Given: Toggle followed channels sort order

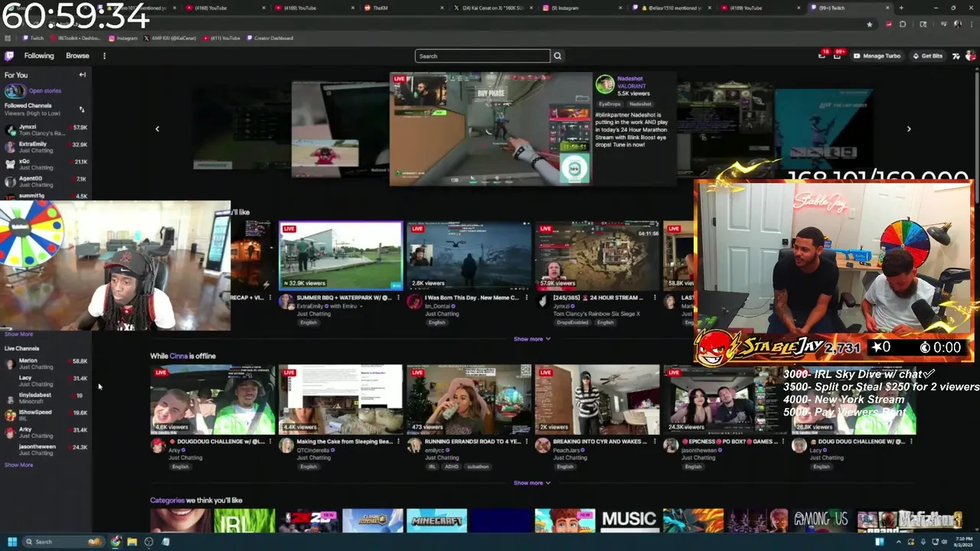Looking at the screenshot, I should point(82,109).
